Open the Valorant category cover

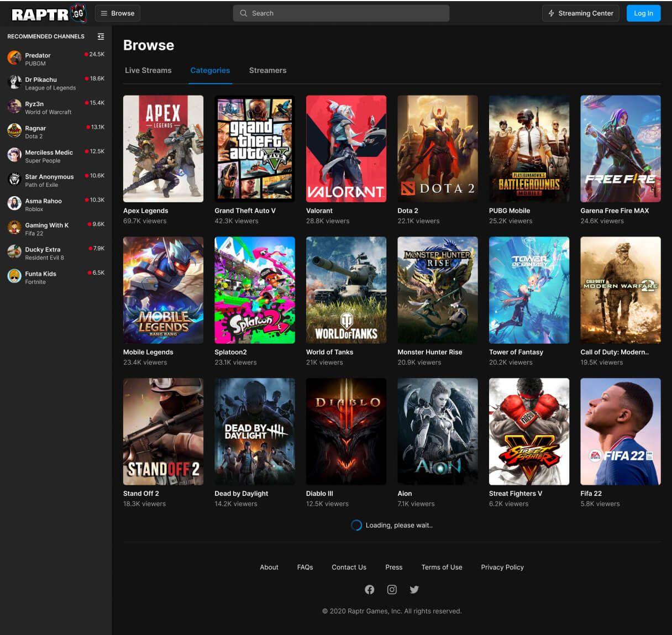(346, 149)
